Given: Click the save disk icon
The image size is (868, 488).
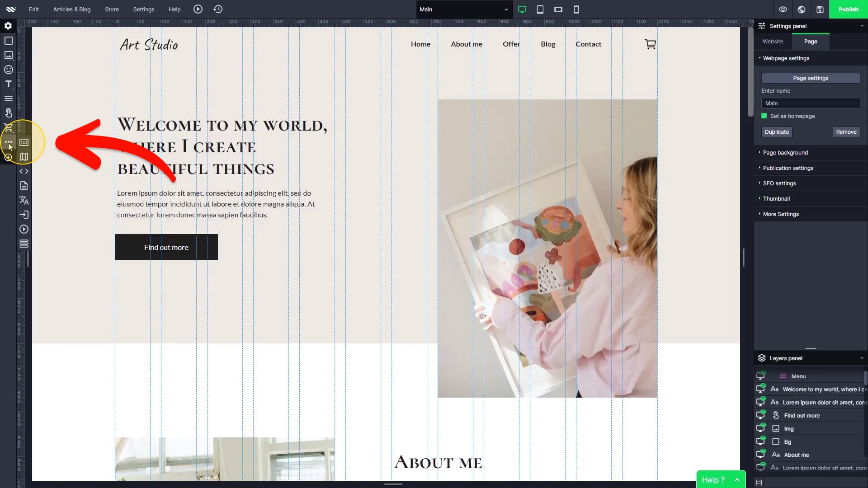Looking at the screenshot, I should point(820,9).
